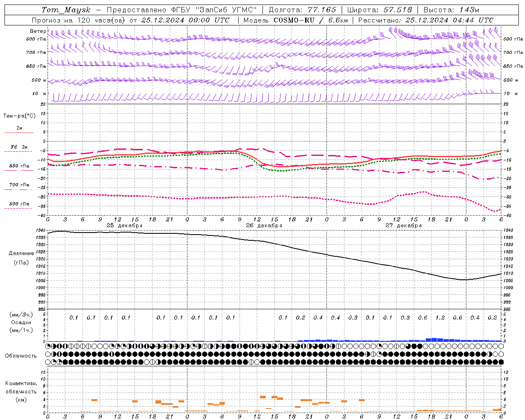Click the '700 гПа' temperature legend entry
The height and width of the screenshot is (420, 525).
tap(19, 185)
